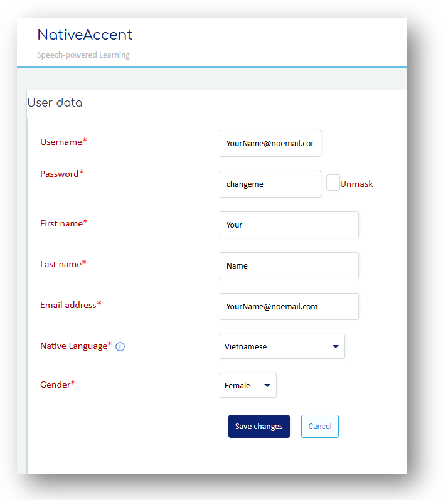This screenshot has height=500, width=448.
Task: Click the Last name input field
Action: coord(289,265)
